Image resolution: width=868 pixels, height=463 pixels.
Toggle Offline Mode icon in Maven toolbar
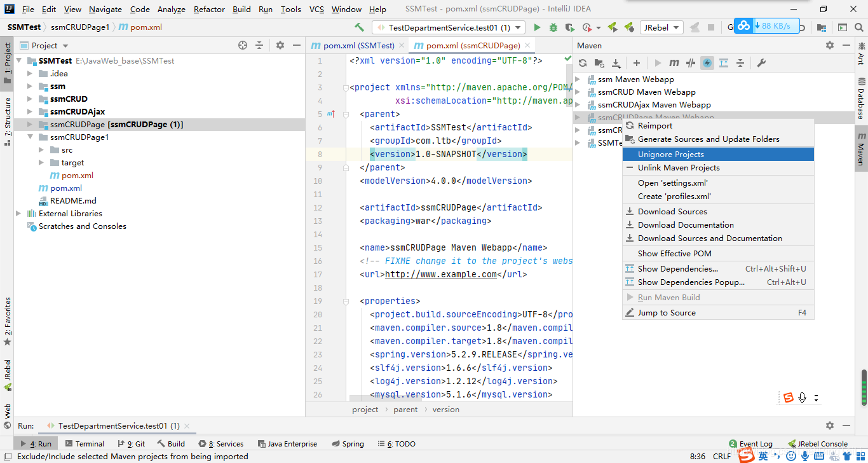click(691, 63)
